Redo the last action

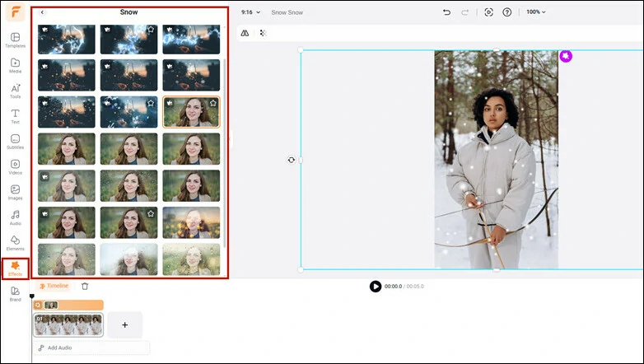[x=464, y=12]
